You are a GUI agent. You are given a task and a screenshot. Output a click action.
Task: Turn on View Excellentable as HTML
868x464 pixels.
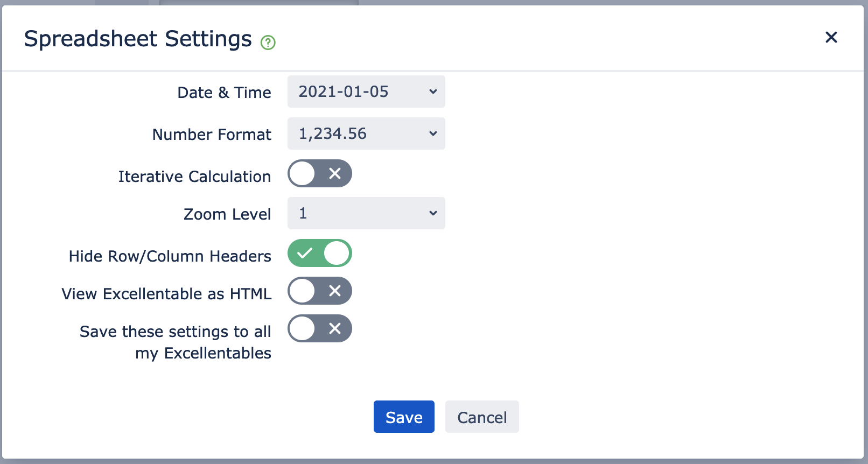[x=320, y=291]
